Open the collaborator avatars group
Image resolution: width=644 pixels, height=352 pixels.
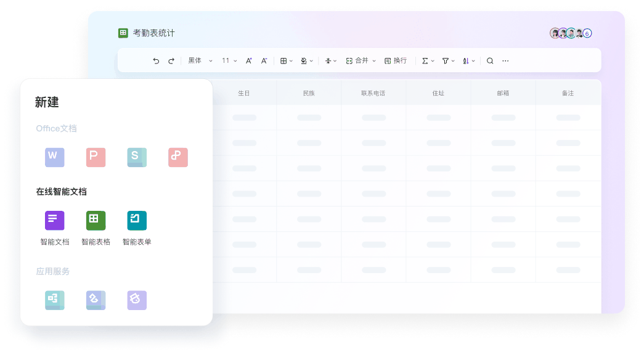click(x=571, y=33)
